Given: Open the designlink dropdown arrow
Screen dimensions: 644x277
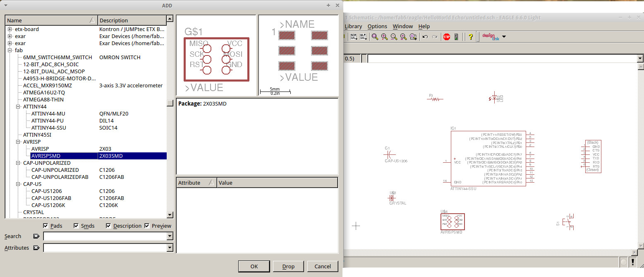Looking at the screenshot, I should (x=504, y=37).
